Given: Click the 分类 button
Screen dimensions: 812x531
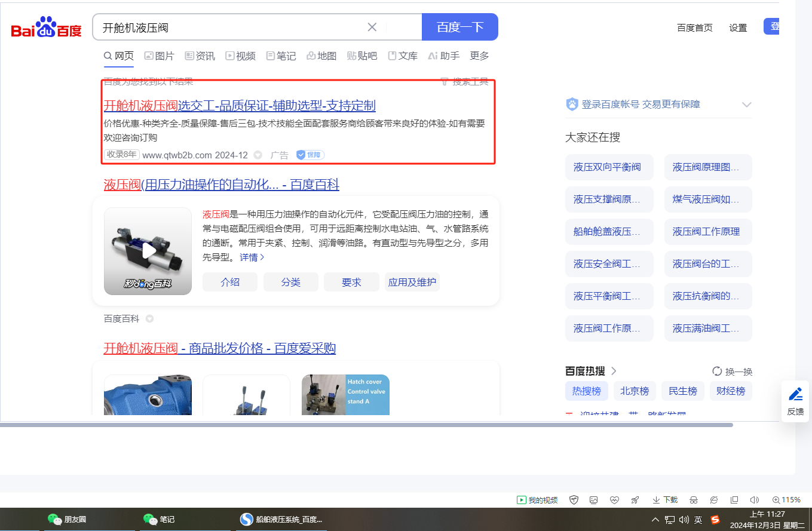Looking at the screenshot, I should [291, 282].
